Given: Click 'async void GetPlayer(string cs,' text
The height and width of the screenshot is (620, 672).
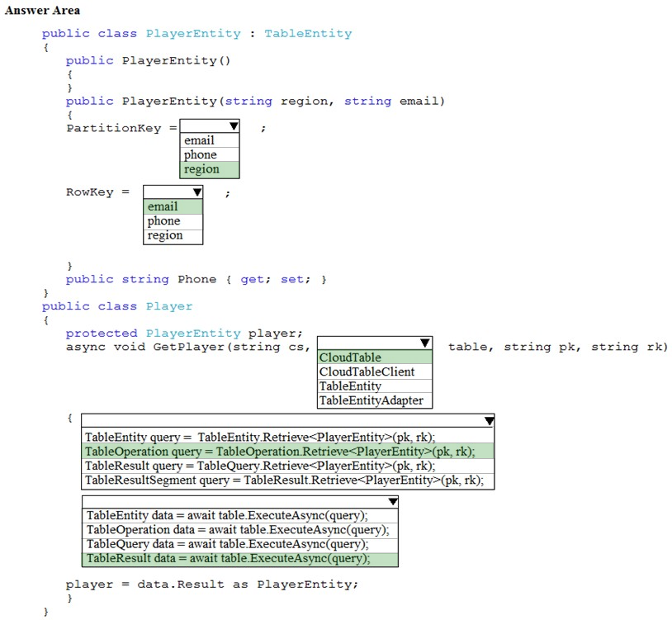Looking at the screenshot, I should (x=188, y=347).
